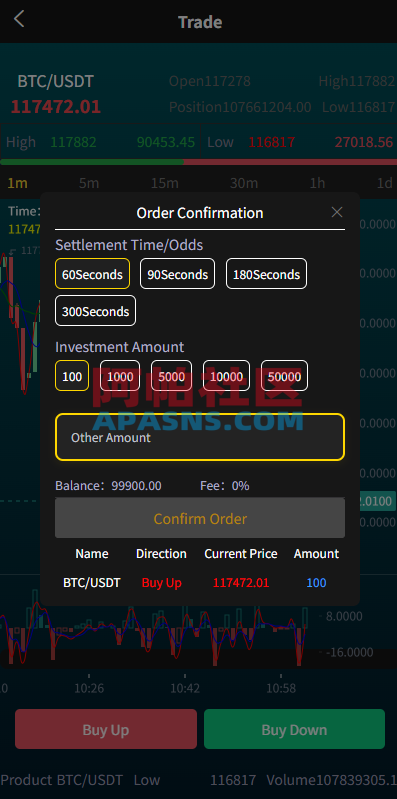Screen dimensions: 397x799
Task: Click the High/Low ratio progress bar
Action: 198,162
